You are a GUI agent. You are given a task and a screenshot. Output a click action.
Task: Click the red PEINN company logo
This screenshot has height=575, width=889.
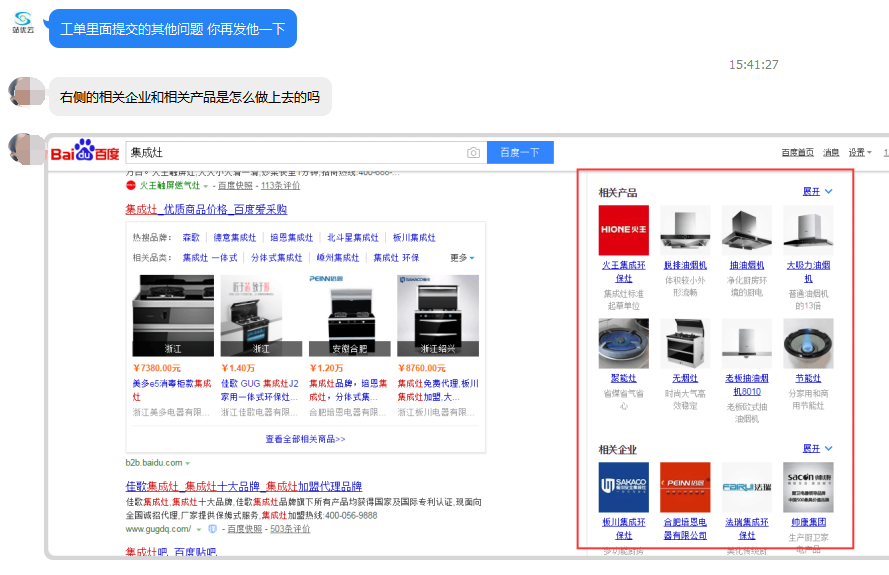[x=685, y=487]
